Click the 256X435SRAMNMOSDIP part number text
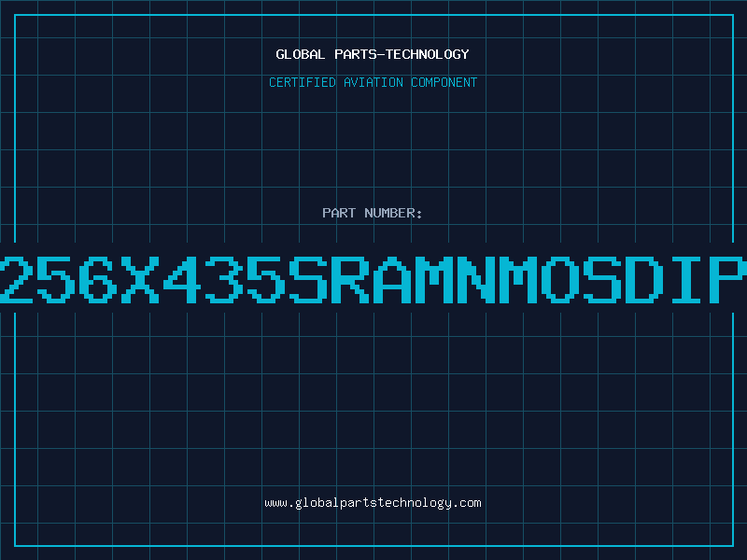The width and height of the screenshot is (747, 560). click(373, 280)
